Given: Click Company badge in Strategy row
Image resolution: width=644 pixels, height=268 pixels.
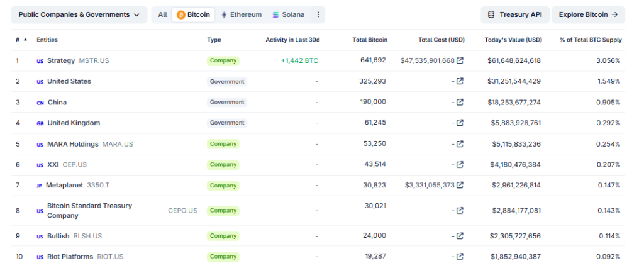Looking at the screenshot, I should click(x=223, y=61).
